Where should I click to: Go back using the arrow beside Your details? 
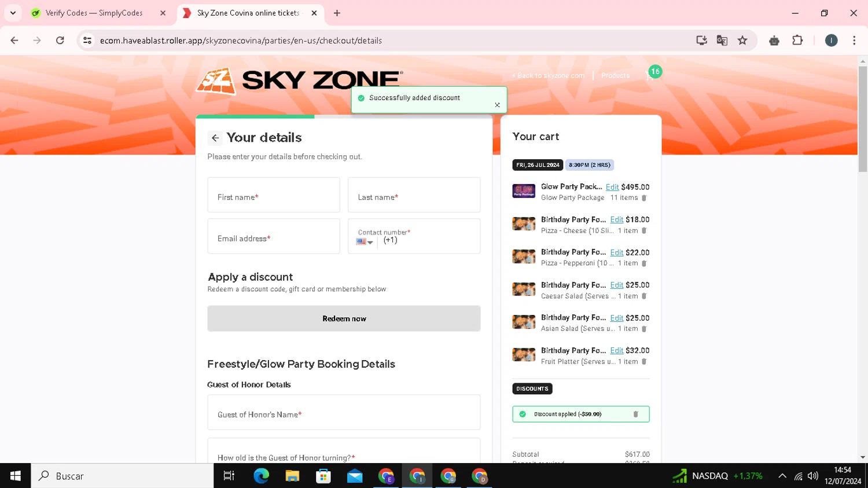pos(215,138)
